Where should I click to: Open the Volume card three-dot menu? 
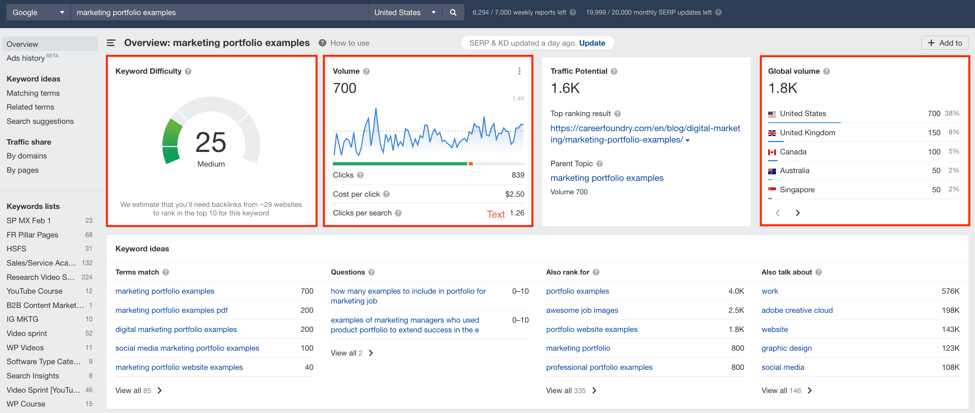pyautogui.click(x=519, y=72)
